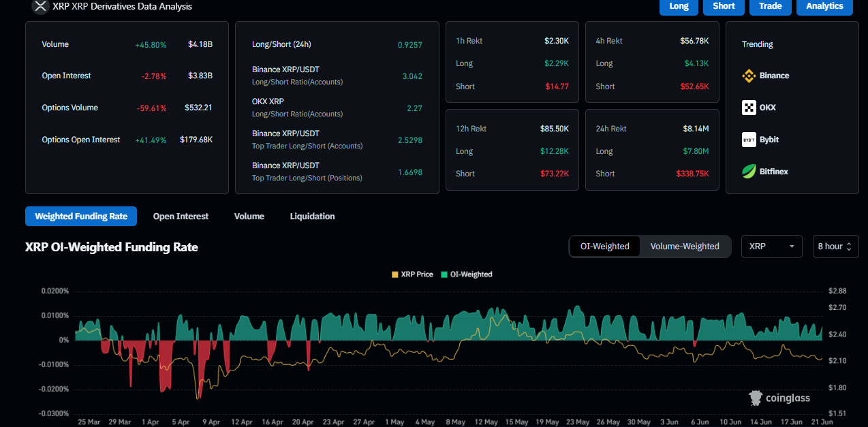Open the XRP coin dropdown
868x427 pixels.
coord(772,247)
